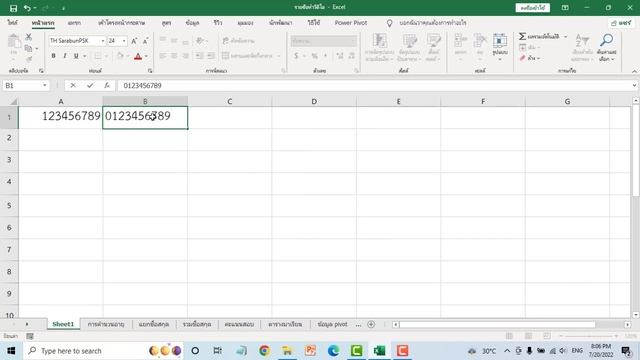Open the Windows Start menu
This screenshot has height=360, width=640.
point(11,351)
